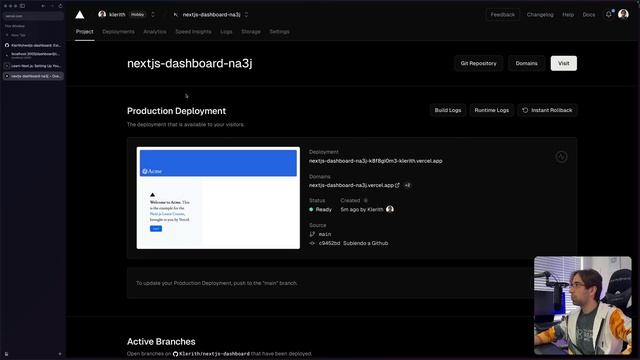Click the Hobby plan badge

click(x=138, y=15)
